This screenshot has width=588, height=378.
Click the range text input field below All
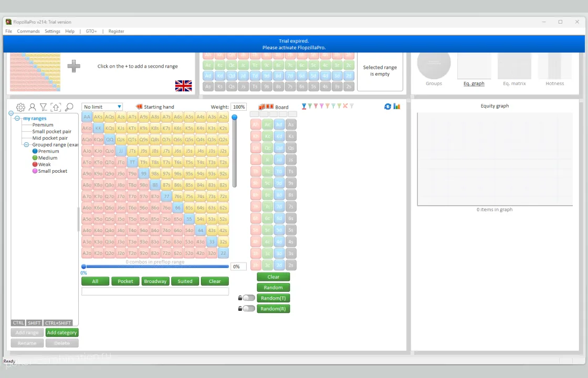pyautogui.click(x=155, y=291)
